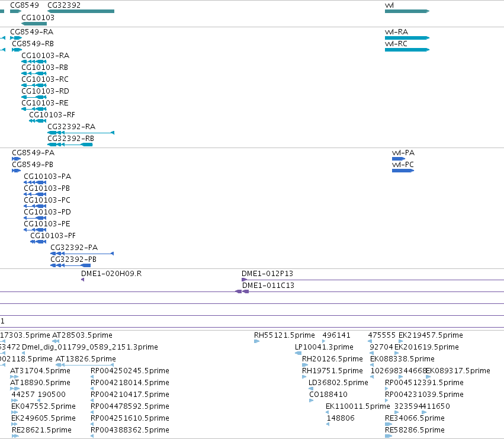
Task: Click the EK047552.5prime EST label
Action: [43, 406]
